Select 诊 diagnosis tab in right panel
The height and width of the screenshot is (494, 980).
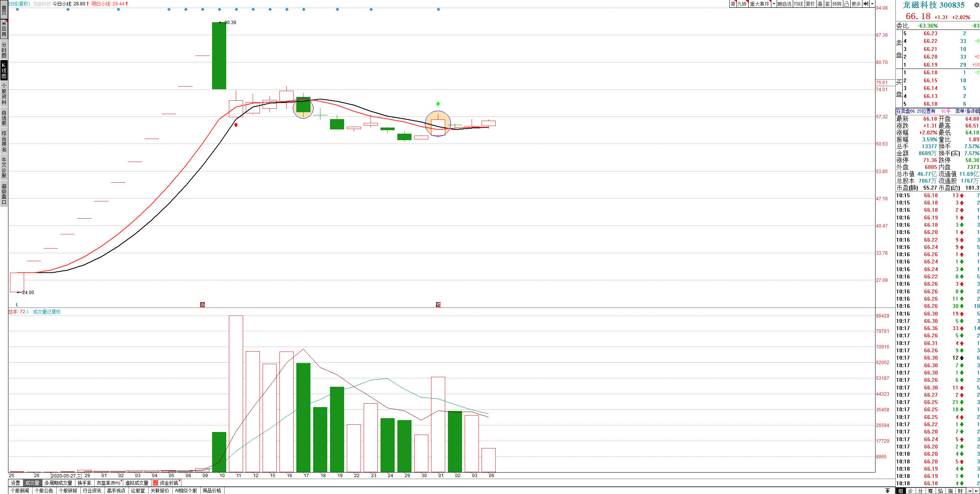pyautogui.click(x=910, y=491)
